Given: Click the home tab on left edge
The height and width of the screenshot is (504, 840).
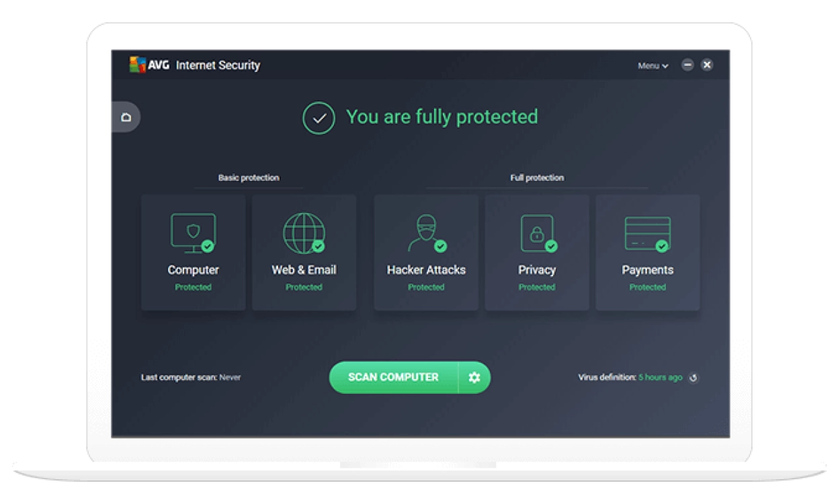Looking at the screenshot, I should (126, 118).
